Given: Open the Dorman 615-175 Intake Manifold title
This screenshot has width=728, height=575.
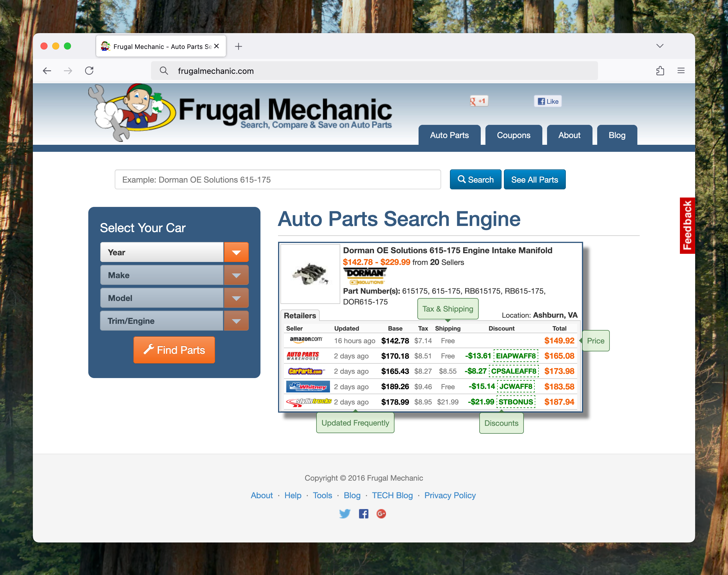Looking at the screenshot, I should (448, 251).
